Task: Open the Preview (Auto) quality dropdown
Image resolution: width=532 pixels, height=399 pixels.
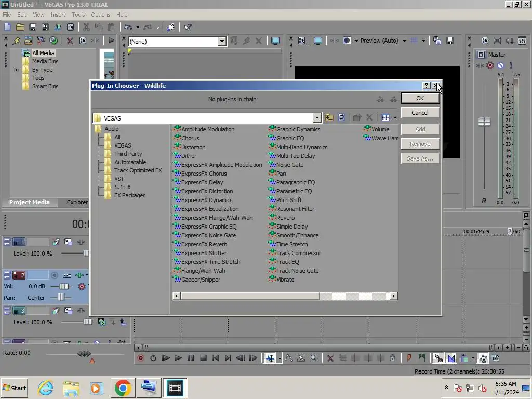Action: point(404,41)
